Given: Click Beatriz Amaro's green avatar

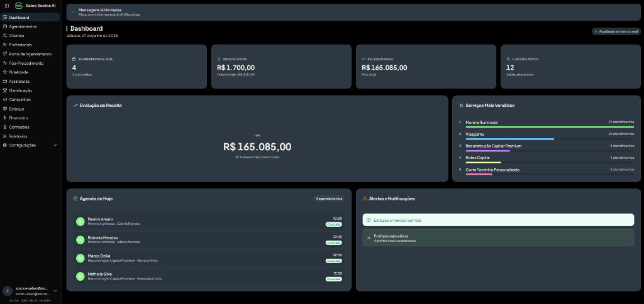Looking at the screenshot, I should tap(80, 222).
